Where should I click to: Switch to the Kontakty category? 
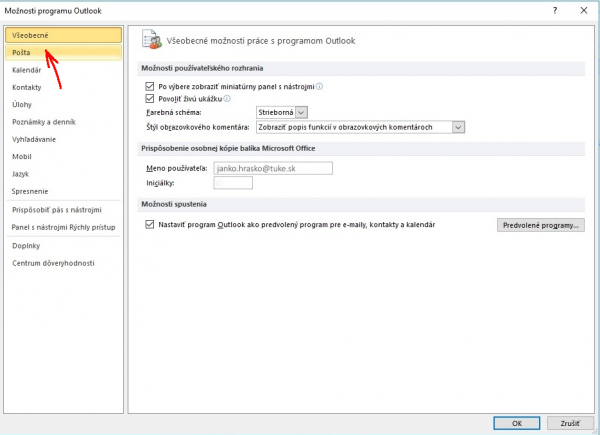(64, 87)
